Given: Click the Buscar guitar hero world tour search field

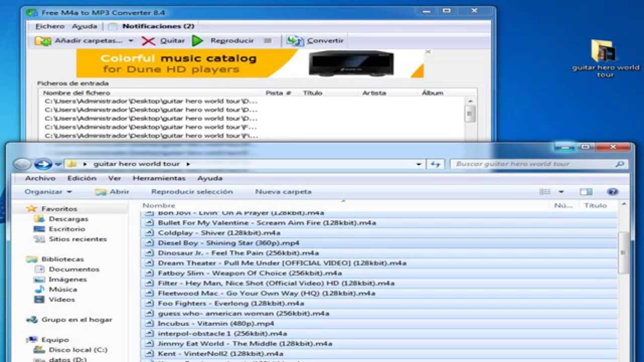Looking at the screenshot, I should click(538, 164).
